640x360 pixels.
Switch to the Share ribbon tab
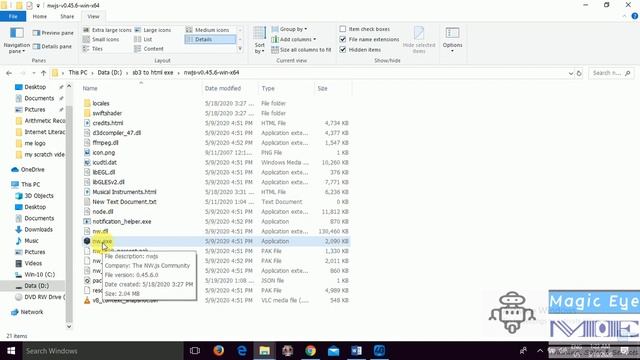click(x=67, y=16)
